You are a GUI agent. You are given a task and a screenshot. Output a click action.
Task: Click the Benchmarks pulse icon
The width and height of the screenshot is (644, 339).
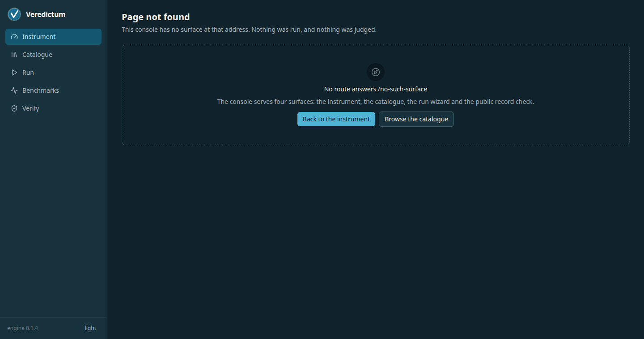(14, 90)
